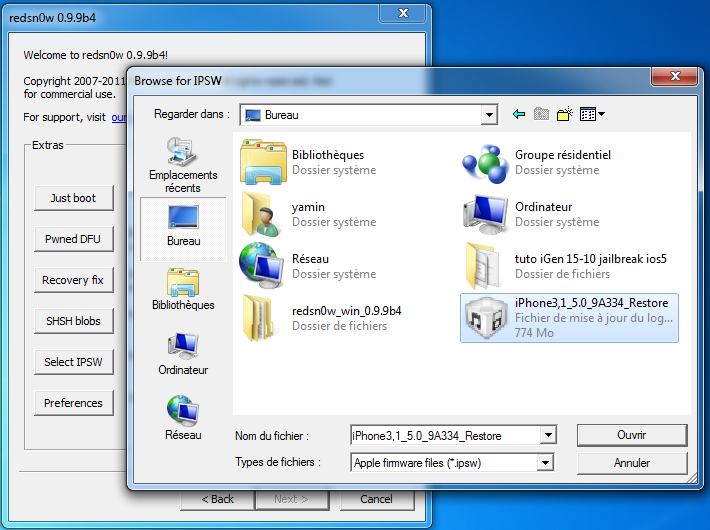This screenshot has height=530, width=710.
Task: Select the iPhone3,1_5.0_9A334_Restore IPSW icon
Action: (x=485, y=318)
